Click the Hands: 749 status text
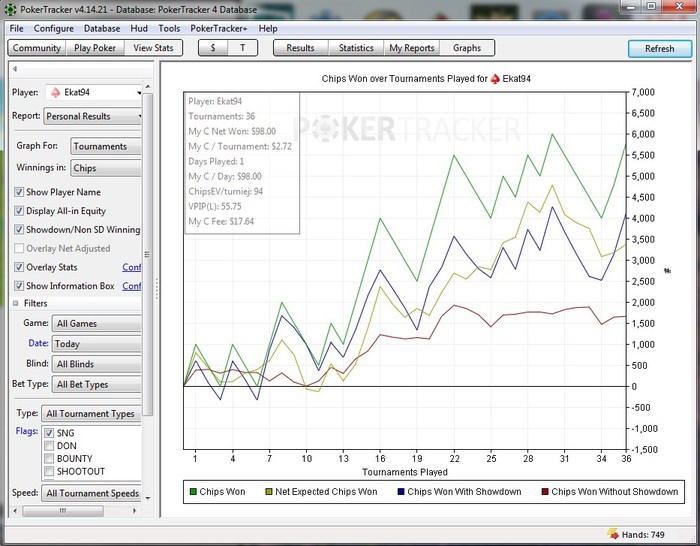 point(643,534)
